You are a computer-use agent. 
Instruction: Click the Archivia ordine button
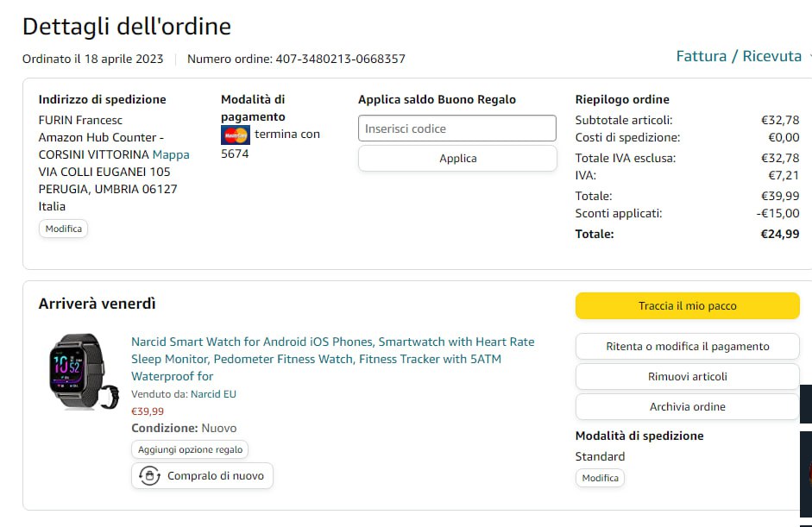[687, 406]
